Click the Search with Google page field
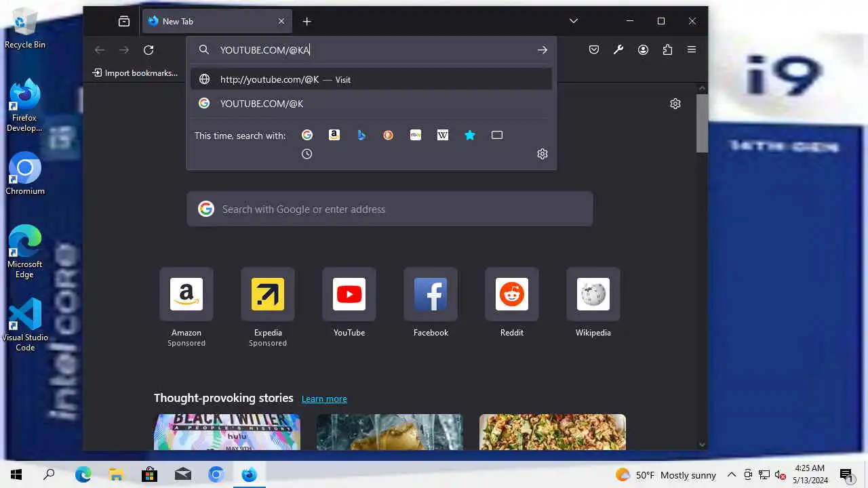This screenshot has width=868, height=488. click(390, 209)
